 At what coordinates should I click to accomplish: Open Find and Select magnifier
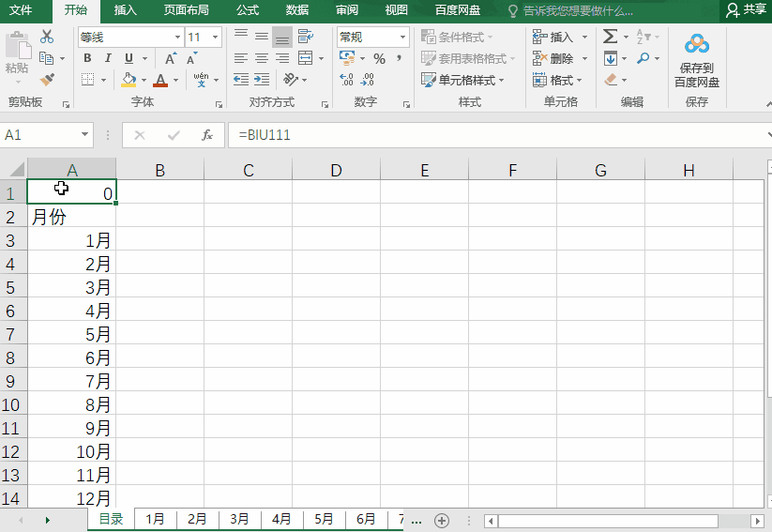click(643, 58)
